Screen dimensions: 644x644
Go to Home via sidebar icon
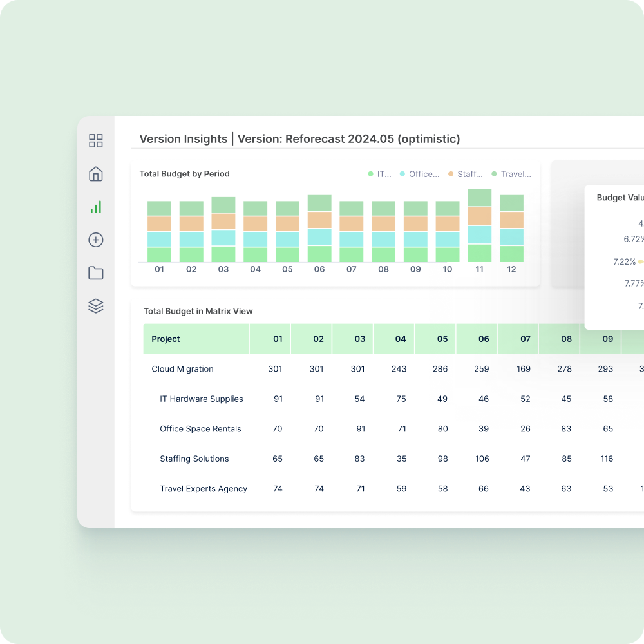[96, 174]
